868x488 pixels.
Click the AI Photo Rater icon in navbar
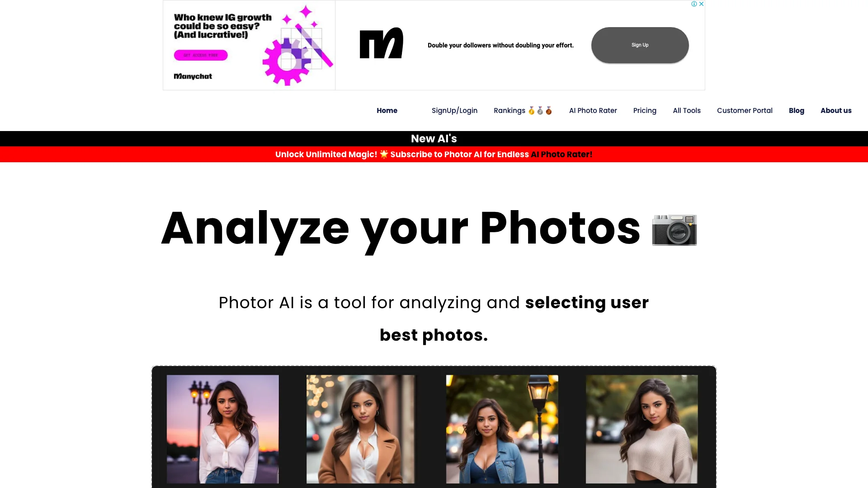(593, 110)
